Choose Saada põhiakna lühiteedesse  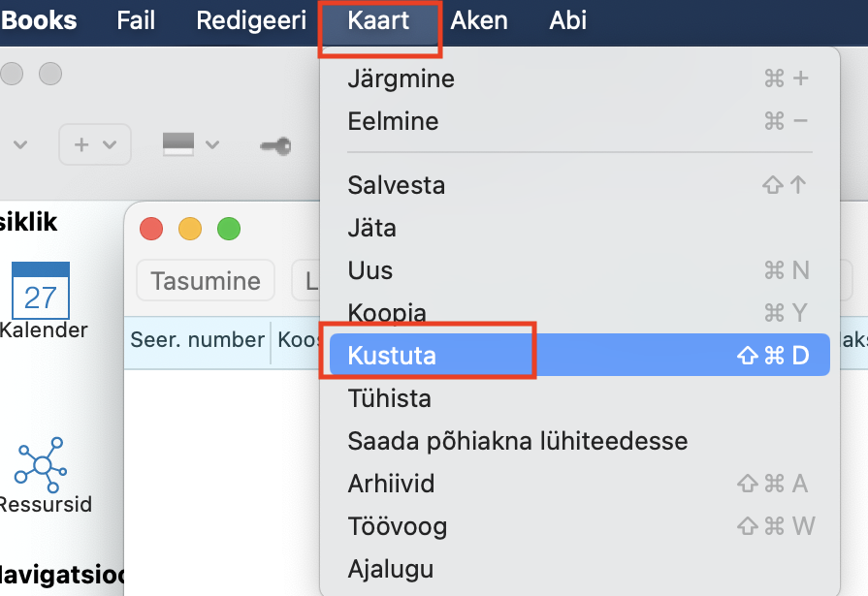pos(517,441)
